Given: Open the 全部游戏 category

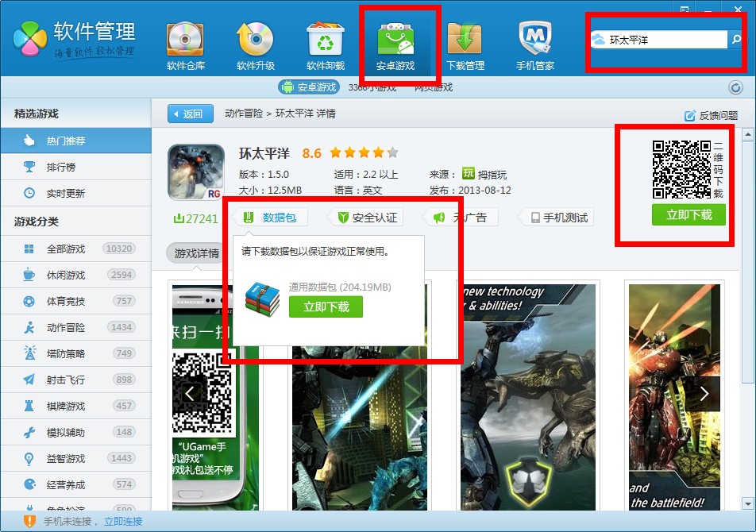Looking at the screenshot, I should [x=75, y=249].
